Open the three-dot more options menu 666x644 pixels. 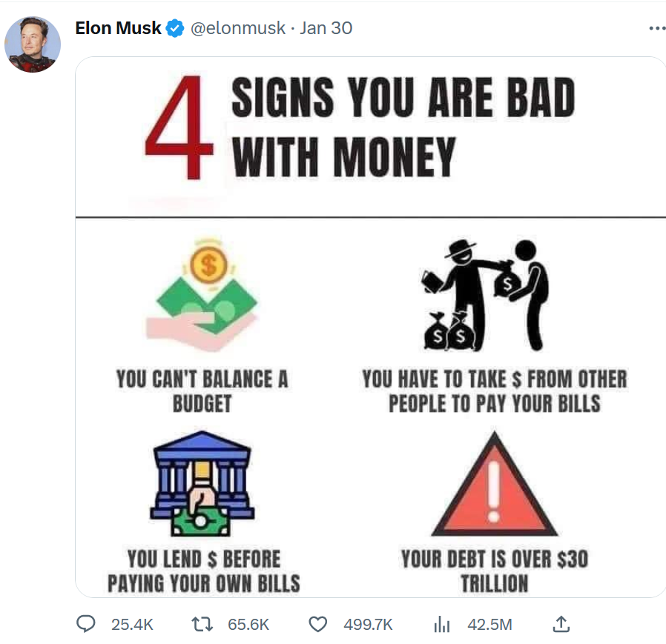point(656,29)
